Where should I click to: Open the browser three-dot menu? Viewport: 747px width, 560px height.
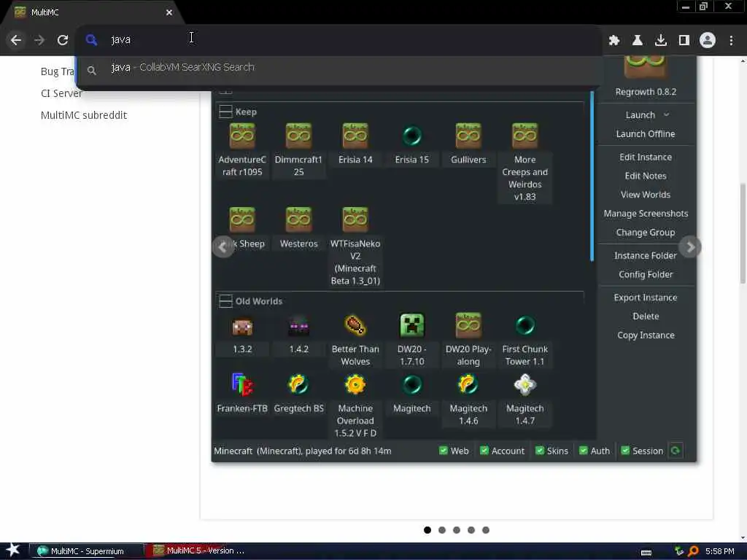(731, 41)
